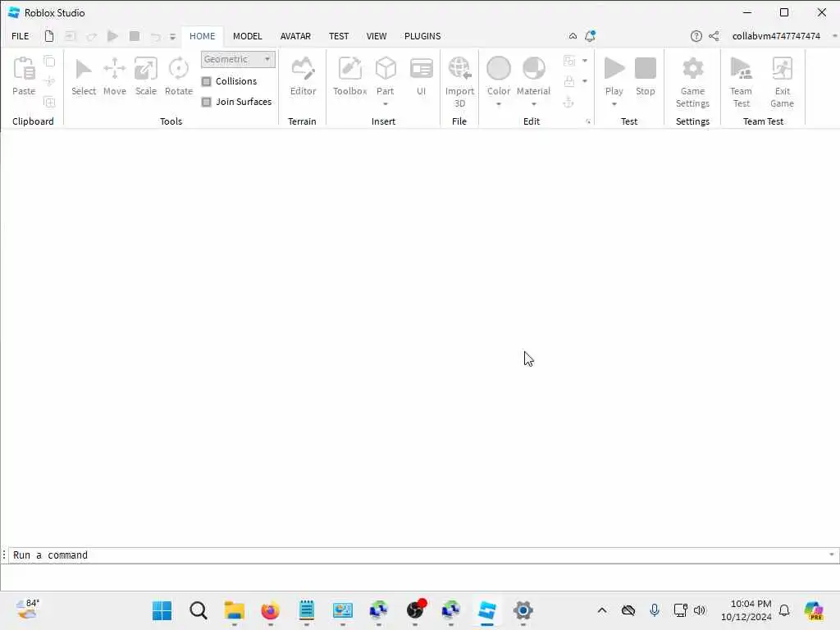Viewport: 840px width, 630px height.
Task: Launch Firefox from the taskbar
Action: [x=270, y=610]
